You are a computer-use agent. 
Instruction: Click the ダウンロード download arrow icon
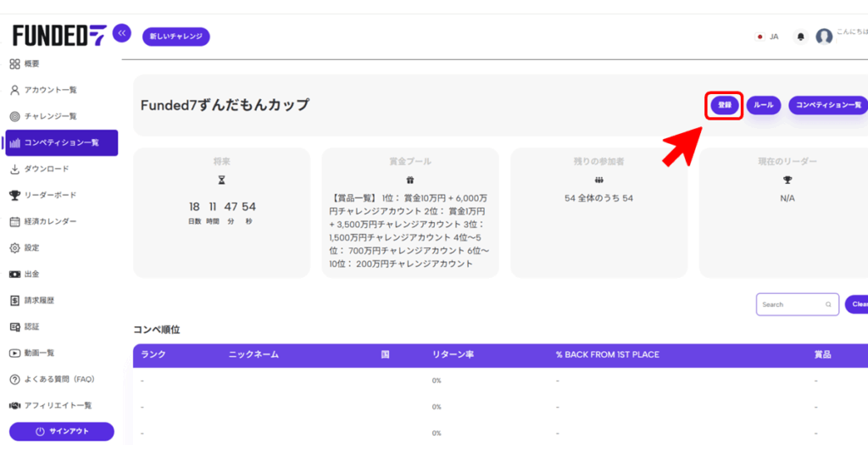click(x=15, y=169)
